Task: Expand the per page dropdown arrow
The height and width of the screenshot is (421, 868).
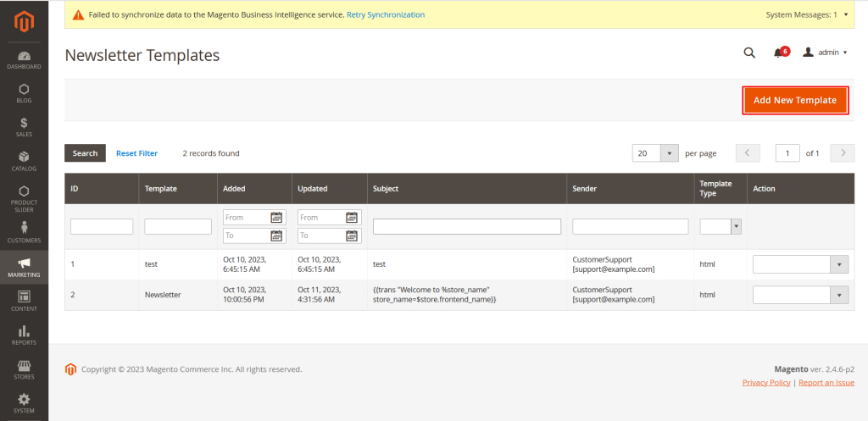Action: 670,153
